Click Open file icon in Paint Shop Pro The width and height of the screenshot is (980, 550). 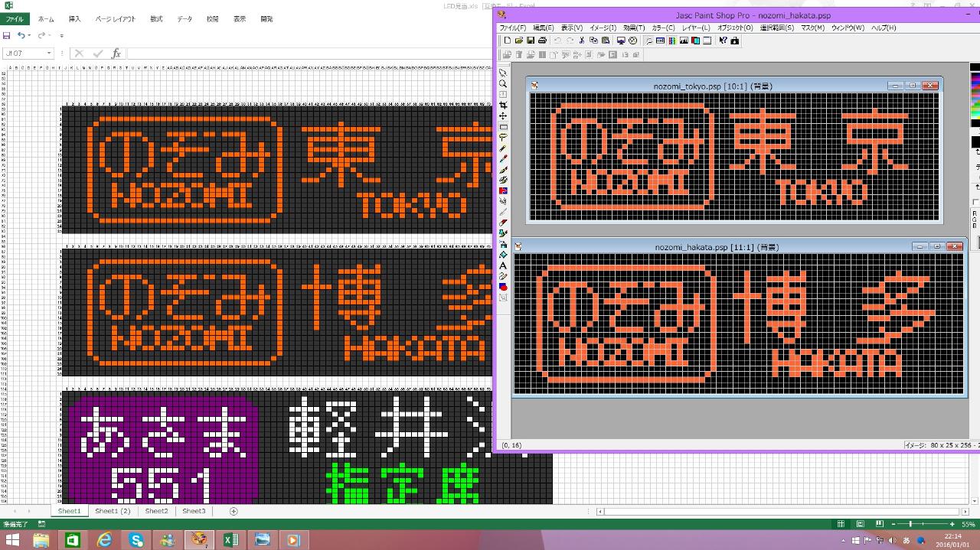click(x=518, y=41)
